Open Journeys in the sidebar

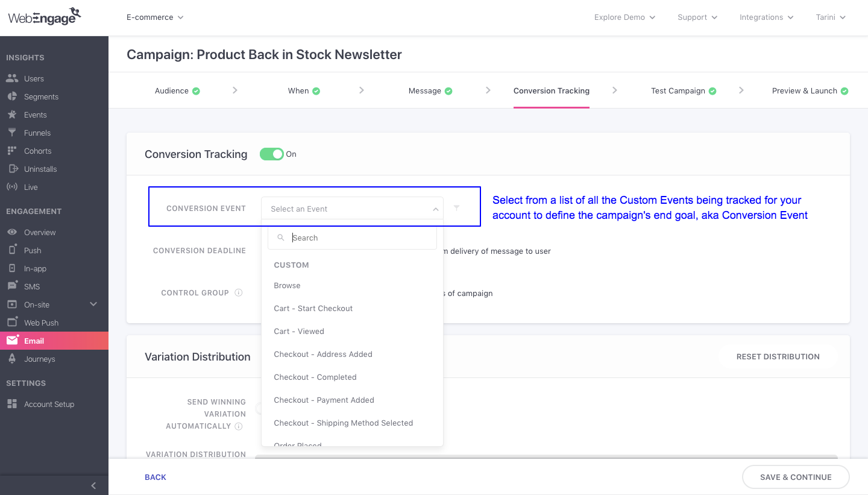(x=54, y=359)
